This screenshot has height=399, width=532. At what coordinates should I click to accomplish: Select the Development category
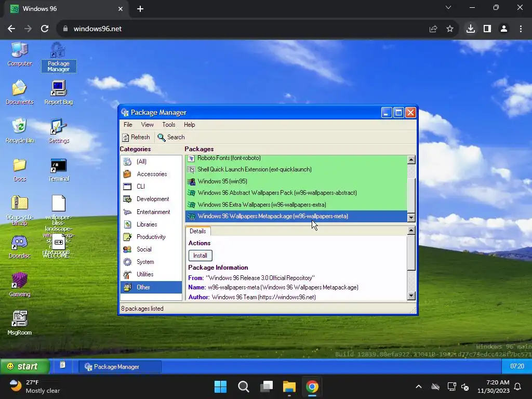(x=151, y=199)
